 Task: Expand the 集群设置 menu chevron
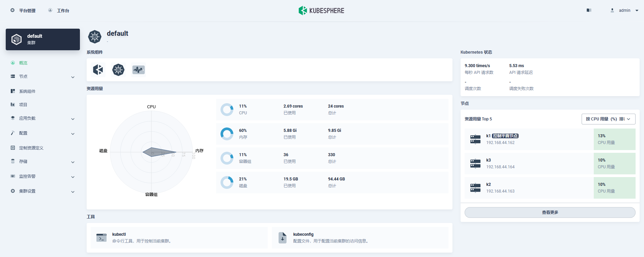tap(73, 192)
